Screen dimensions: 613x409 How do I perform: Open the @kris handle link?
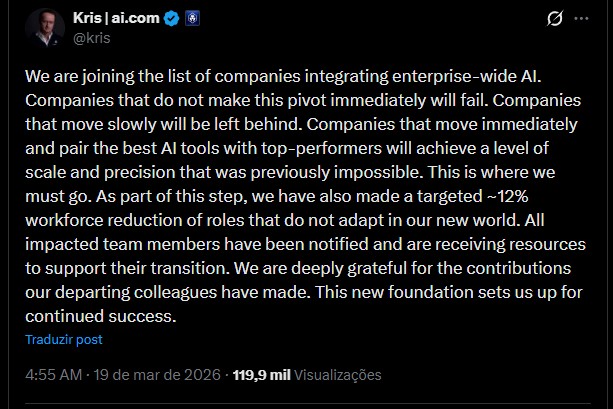(x=91, y=38)
